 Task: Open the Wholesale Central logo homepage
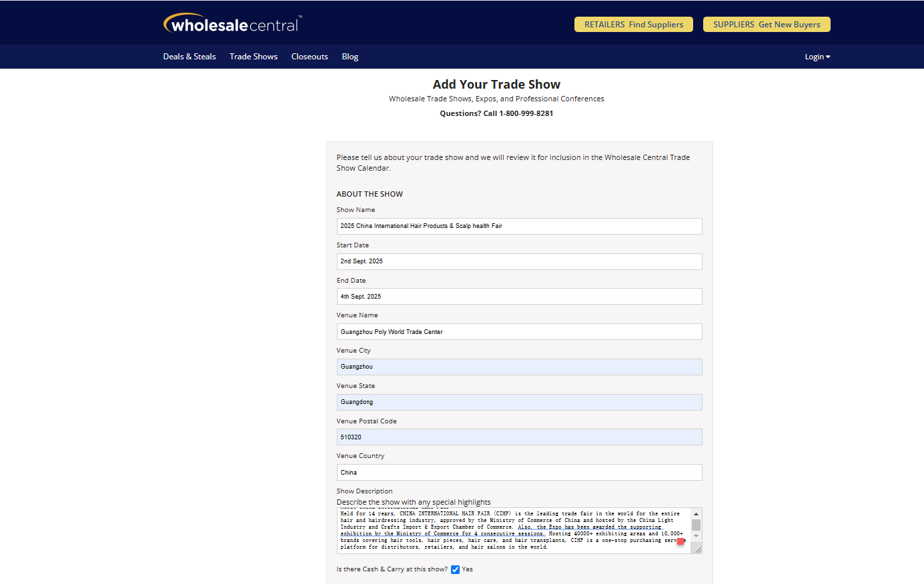233,23
